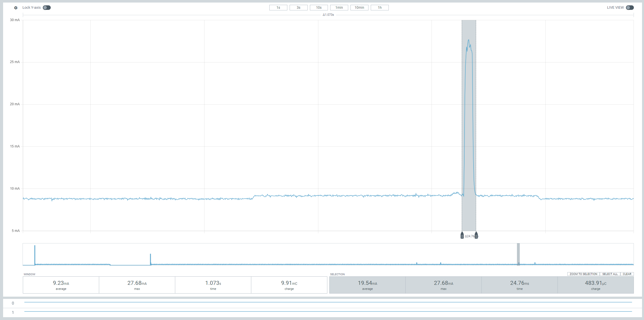
Task: Click the left selection handle marker
Action: 462,235
